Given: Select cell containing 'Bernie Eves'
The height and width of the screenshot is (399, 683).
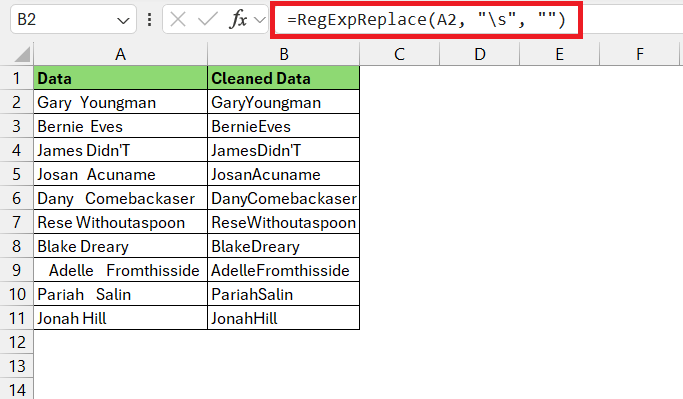Looking at the screenshot, I should [121, 126].
